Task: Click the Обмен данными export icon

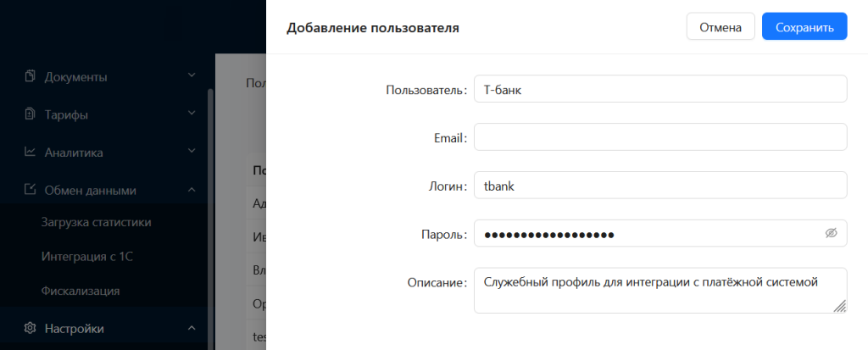Action: point(31,189)
